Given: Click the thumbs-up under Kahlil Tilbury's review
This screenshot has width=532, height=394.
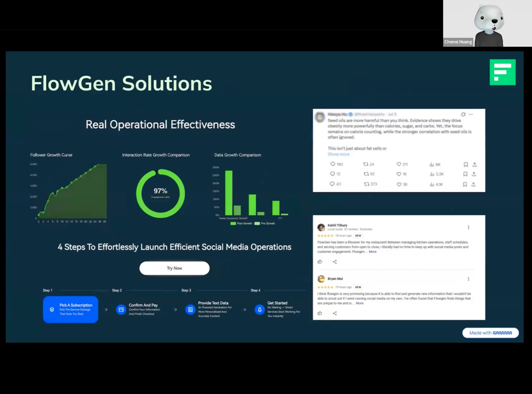Looking at the screenshot, I should tap(320, 262).
